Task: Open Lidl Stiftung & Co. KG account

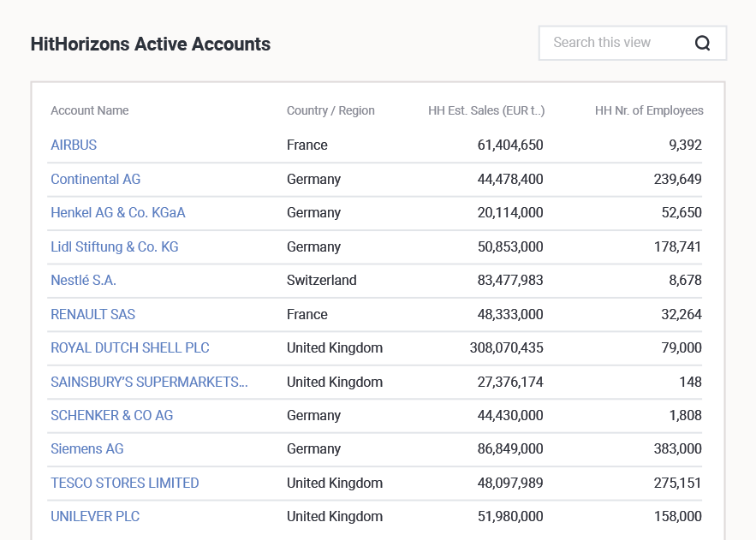Action: [115, 246]
